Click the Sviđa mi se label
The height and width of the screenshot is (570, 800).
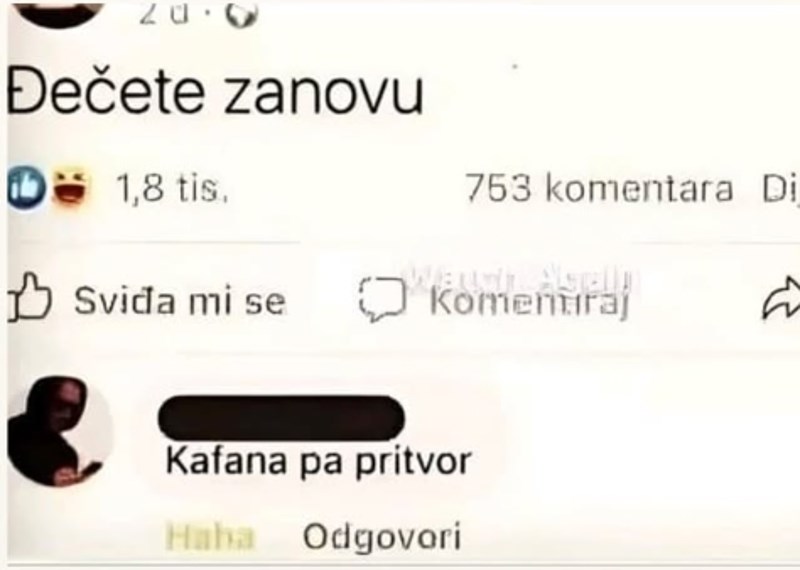[180, 301]
